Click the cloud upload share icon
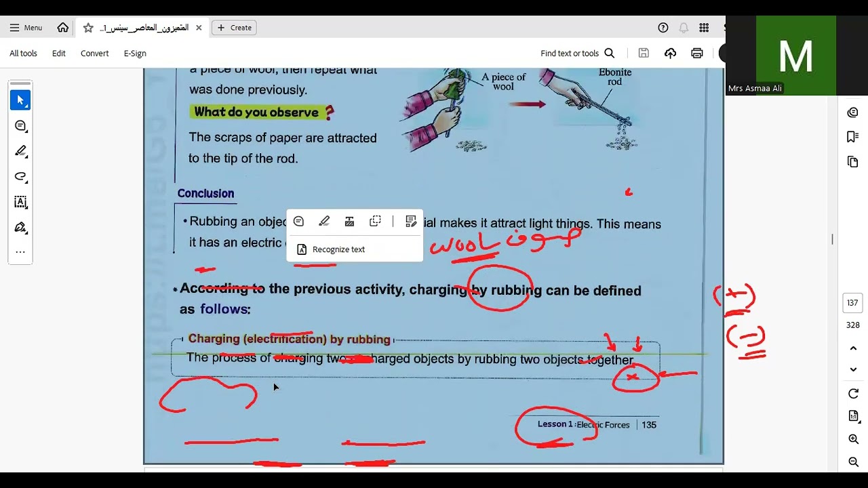This screenshot has height=488, width=868. 670,53
